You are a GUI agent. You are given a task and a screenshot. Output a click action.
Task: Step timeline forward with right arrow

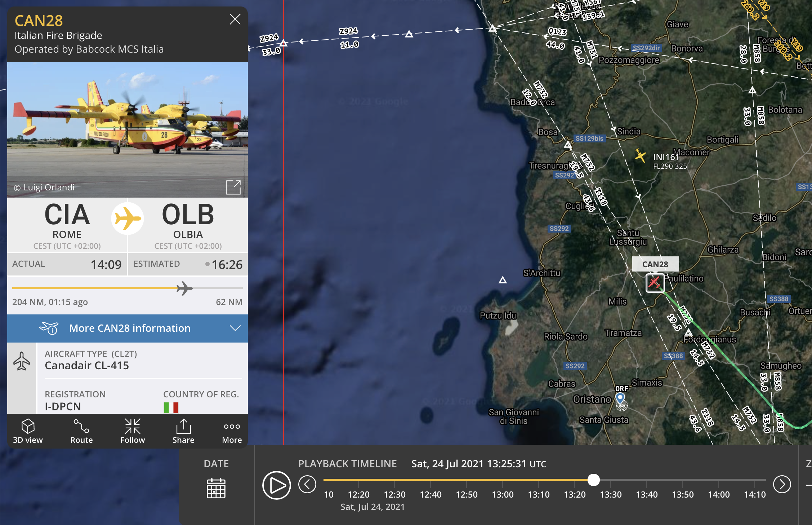[x=782, y=484]
